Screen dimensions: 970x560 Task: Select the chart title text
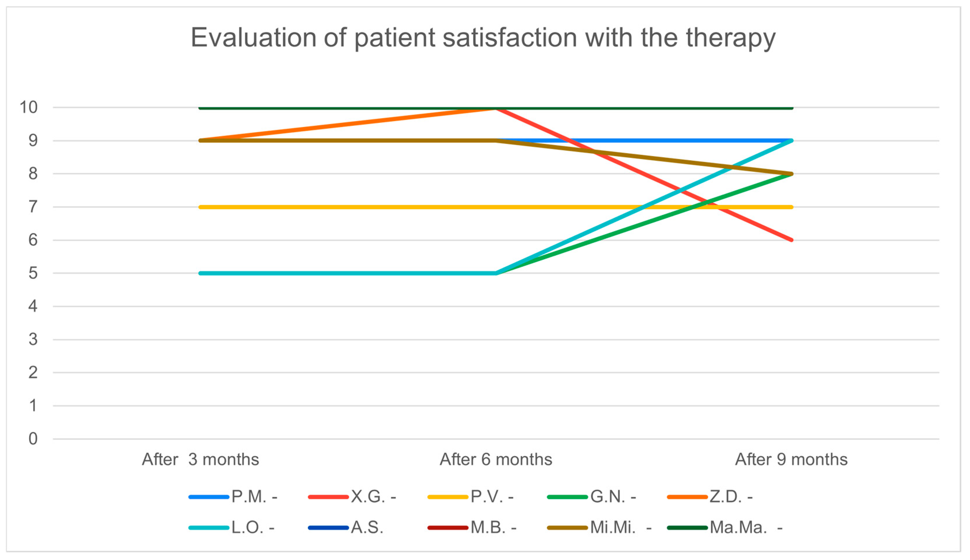click(x=483, y=38)
